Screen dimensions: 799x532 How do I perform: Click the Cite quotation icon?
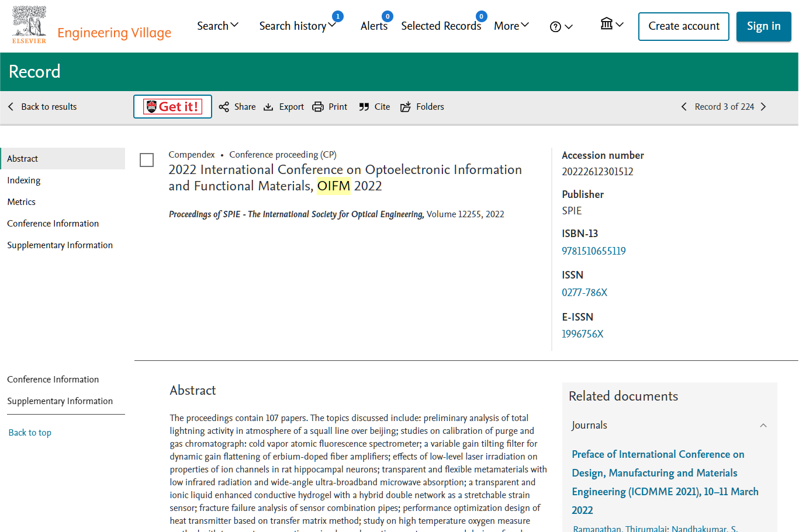pyautogui.click(x=364, y=107)
